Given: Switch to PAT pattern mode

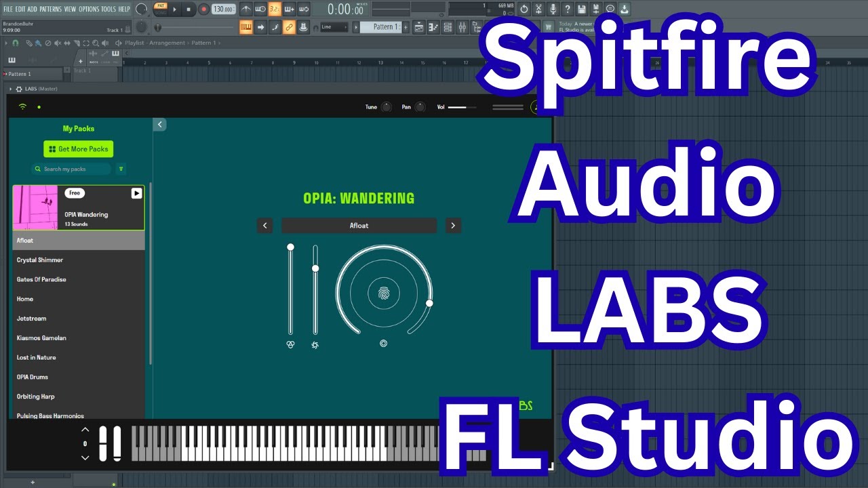Looking at the screenshot, I should (x=161, y=5).
